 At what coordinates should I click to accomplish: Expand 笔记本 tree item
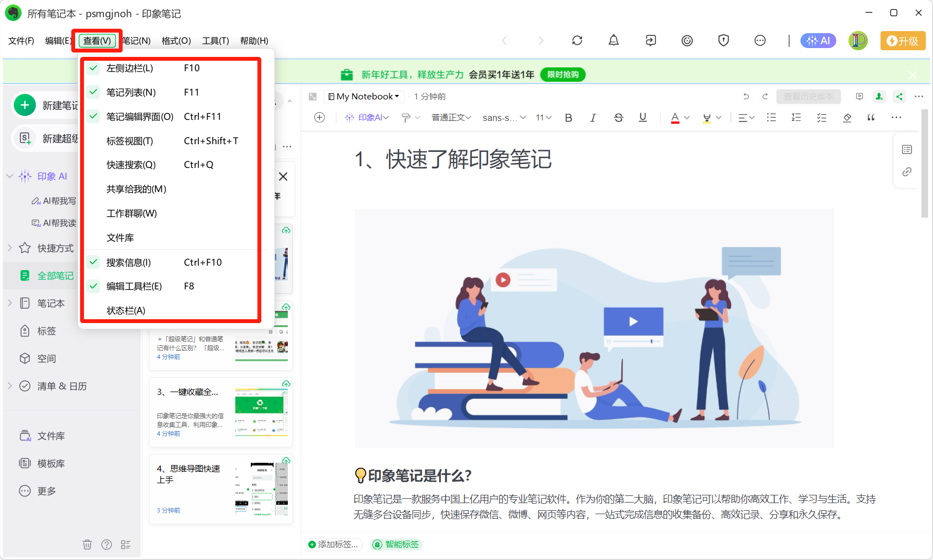9,303
